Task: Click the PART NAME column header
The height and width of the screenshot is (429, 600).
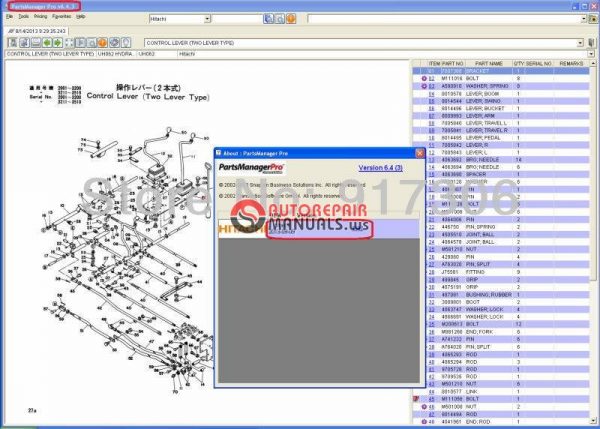Action: 488,63
